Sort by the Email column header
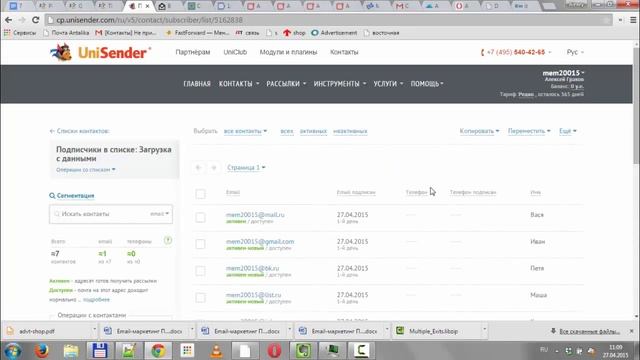The height and width of the screenshot is (360, 640). pyautogui.click(x=233, y=192)
